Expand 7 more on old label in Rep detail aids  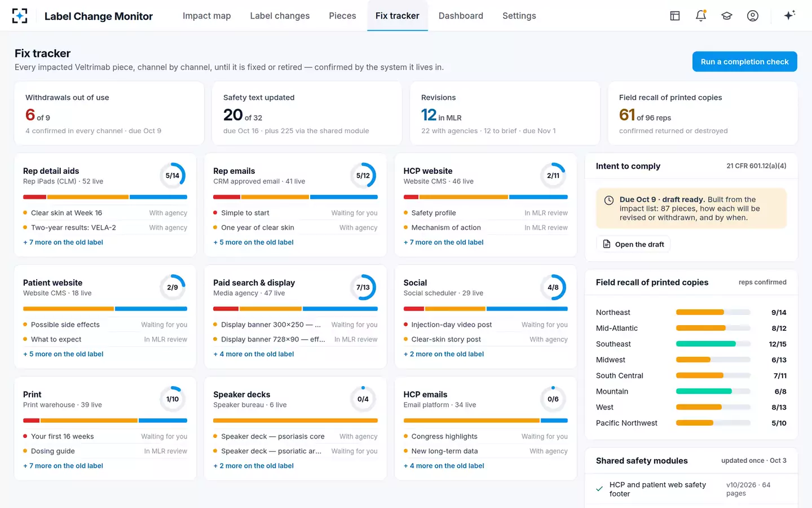click(x=63, y=242)
